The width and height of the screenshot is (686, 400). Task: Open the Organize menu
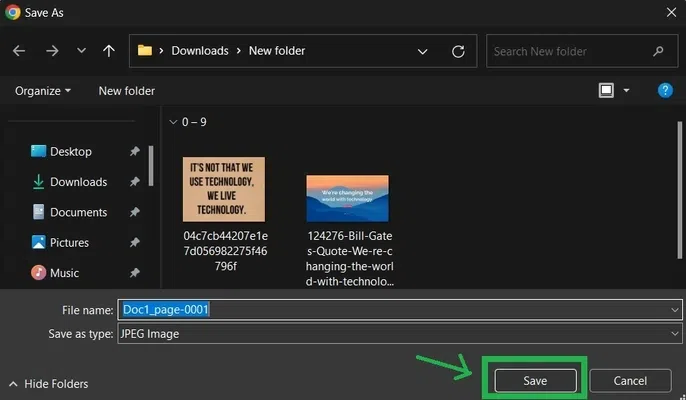pyautogui.click(x=42, y=91)
